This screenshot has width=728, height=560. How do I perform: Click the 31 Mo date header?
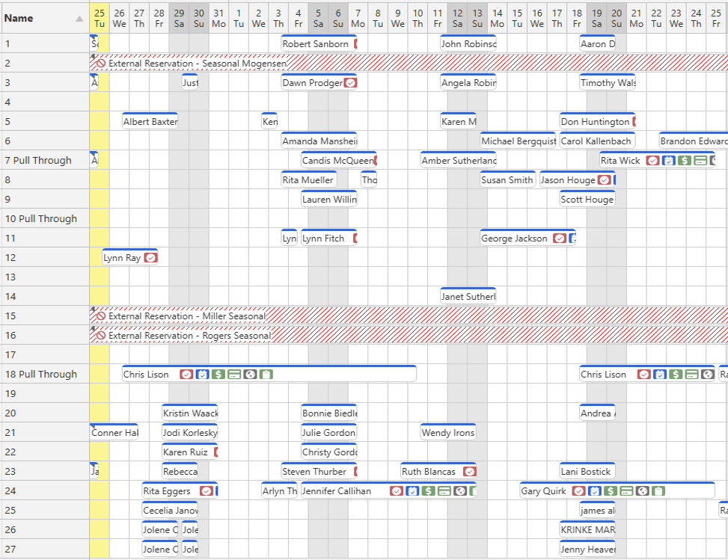(218, 18)
